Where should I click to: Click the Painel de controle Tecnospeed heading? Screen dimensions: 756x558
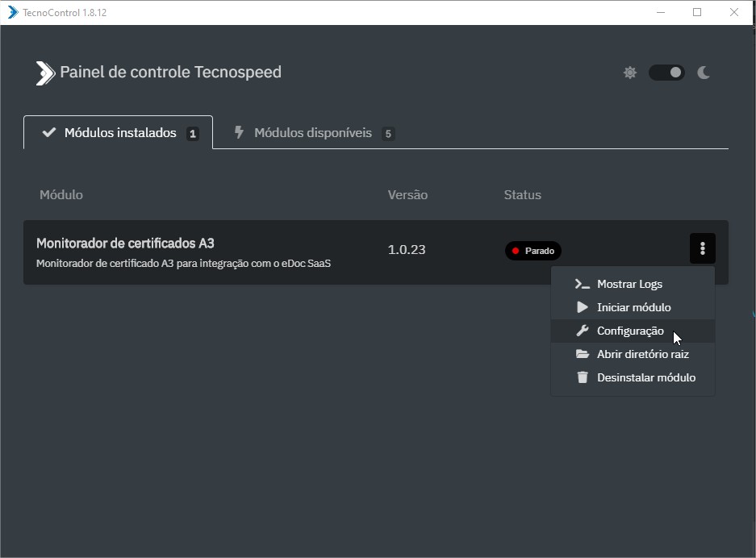[170, 73]
